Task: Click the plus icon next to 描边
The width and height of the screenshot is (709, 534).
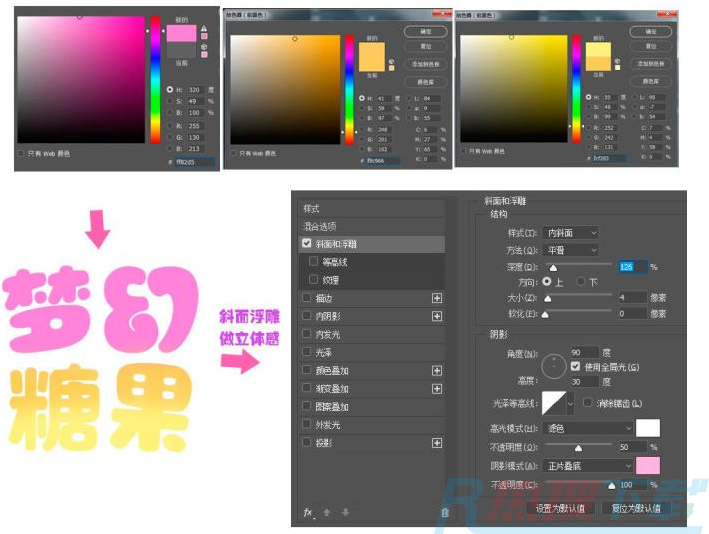Action: (x=436, y=298)
